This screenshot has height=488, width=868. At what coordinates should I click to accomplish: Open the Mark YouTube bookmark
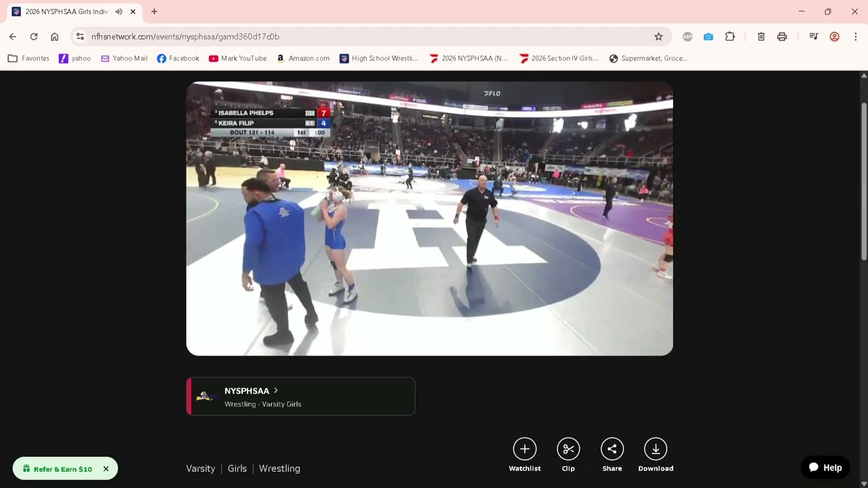pos(237,58)
